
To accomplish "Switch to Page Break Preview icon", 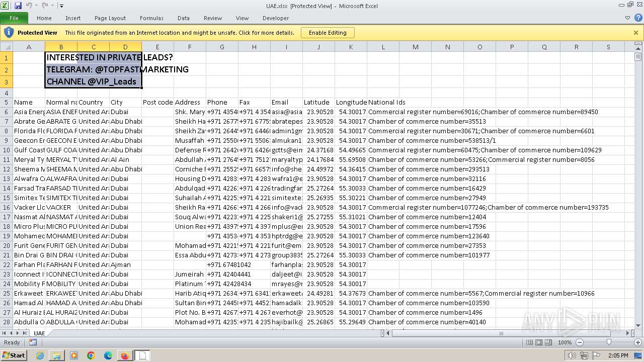I will pos(548,342).
